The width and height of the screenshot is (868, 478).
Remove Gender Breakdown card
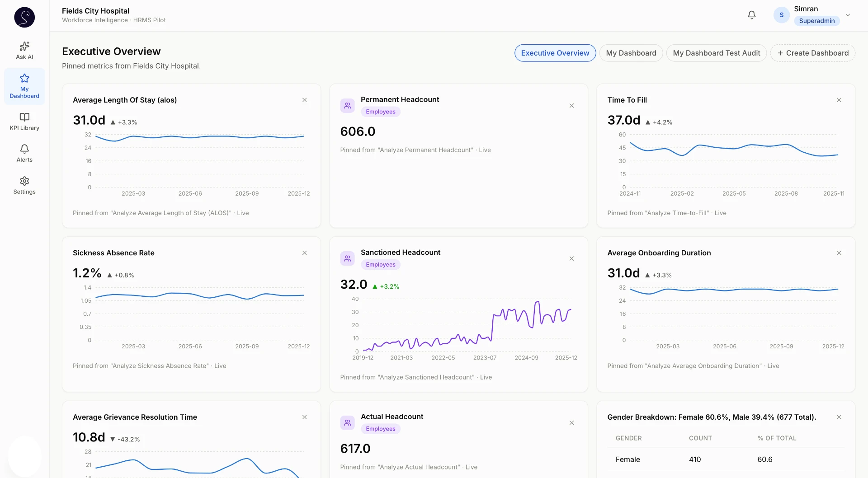click(839, 417)
